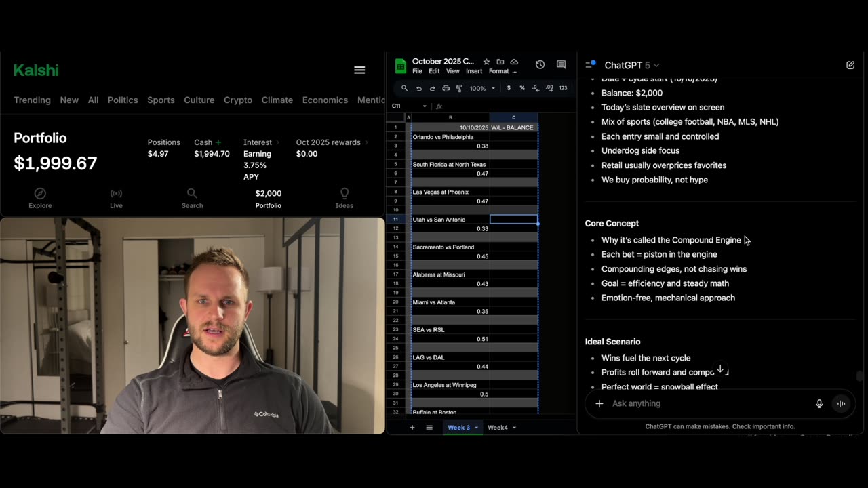The image size is (868, 488).
Task: Format the cell as percent
Action: coord(522,88)
